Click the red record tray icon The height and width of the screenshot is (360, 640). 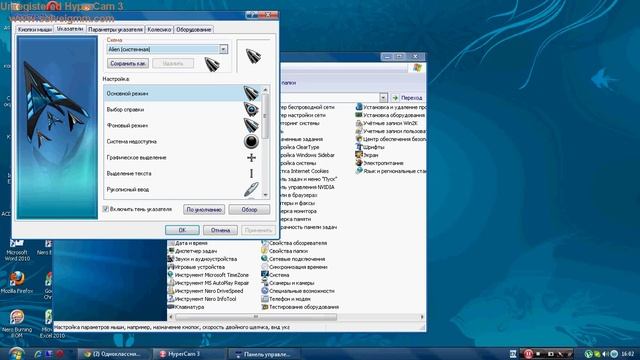528,354
